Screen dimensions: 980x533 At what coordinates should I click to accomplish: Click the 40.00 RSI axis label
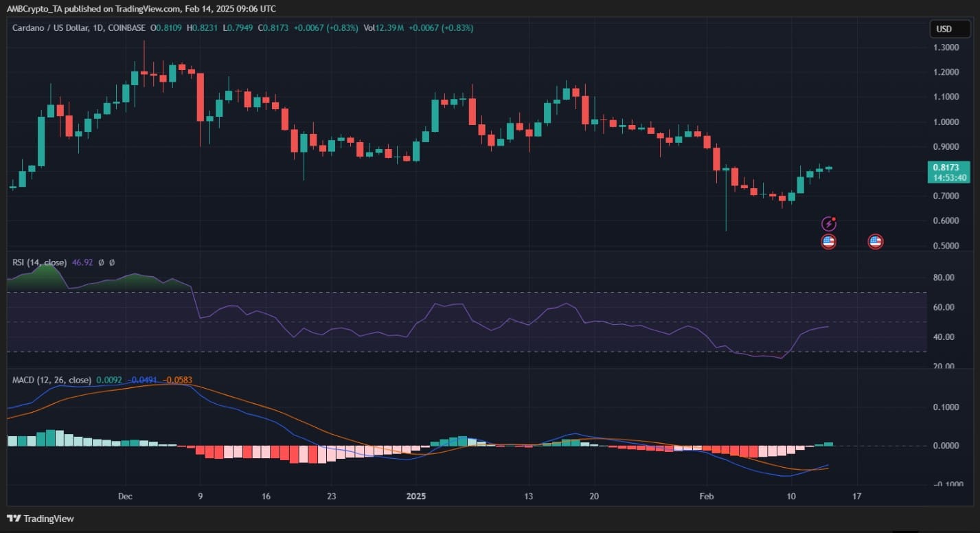(944, 337)
